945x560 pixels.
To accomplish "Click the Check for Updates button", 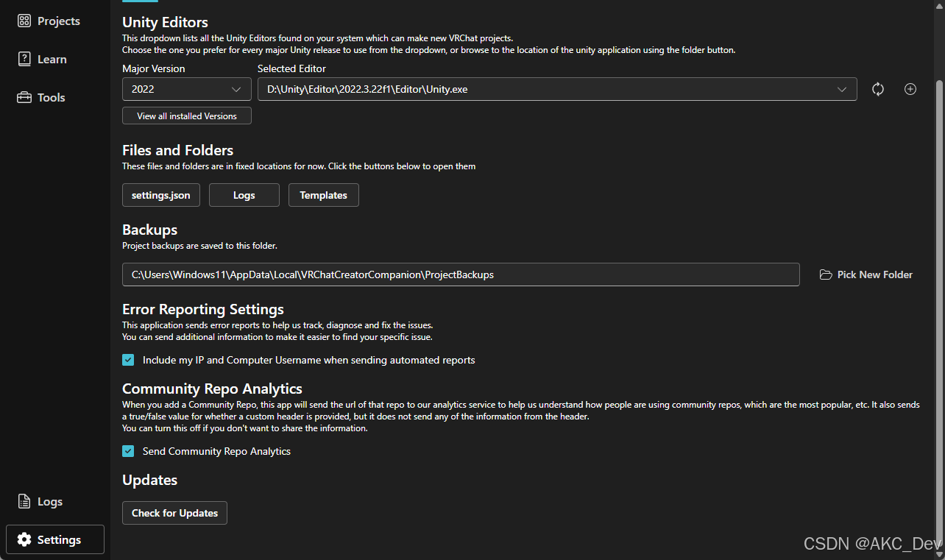I will pyautogui.click(x=175, y=513).
